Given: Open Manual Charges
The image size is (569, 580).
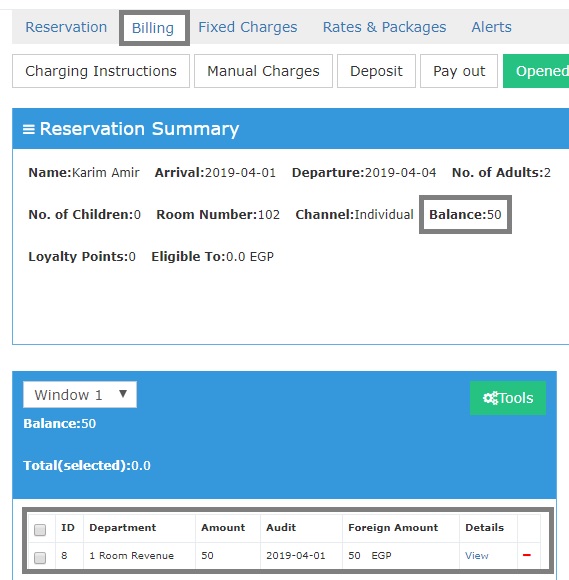Looking at the screenshot, I should pyautogui.click(x=263, y=71).
